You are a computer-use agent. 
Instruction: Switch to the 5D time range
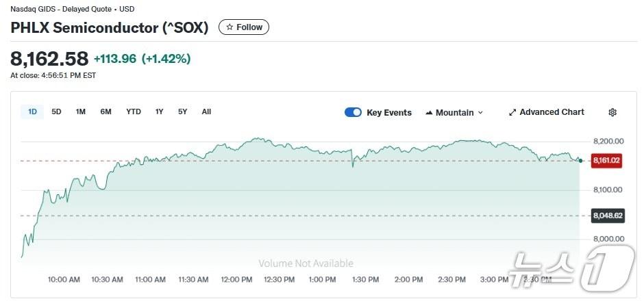point(56,112)
